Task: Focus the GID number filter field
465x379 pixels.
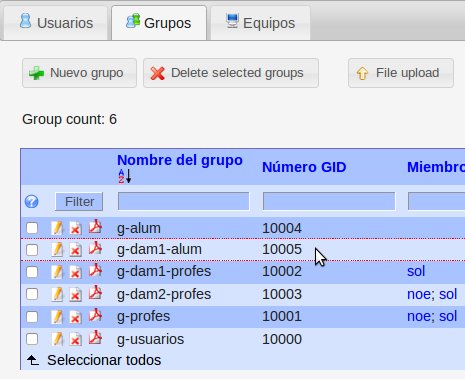Action: (x=329, y=201)
